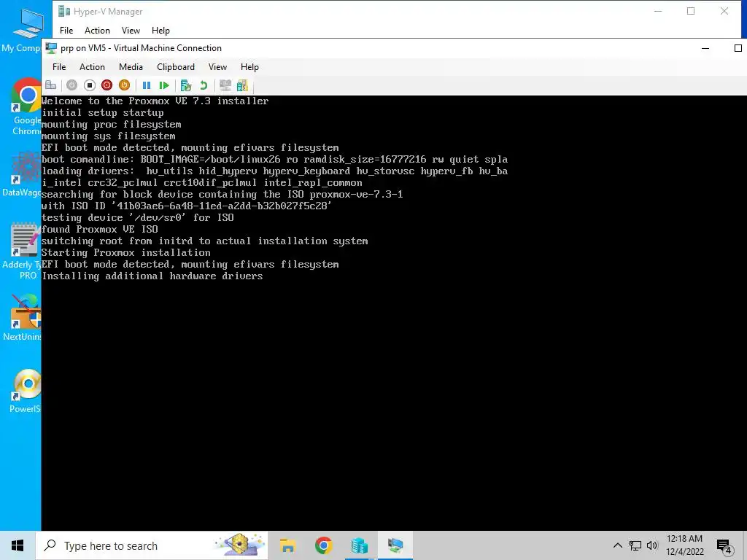Open Action menu in Hyper-V Manager window
The height and width of the screenshot is (560, 747).
tap(97, 31)
